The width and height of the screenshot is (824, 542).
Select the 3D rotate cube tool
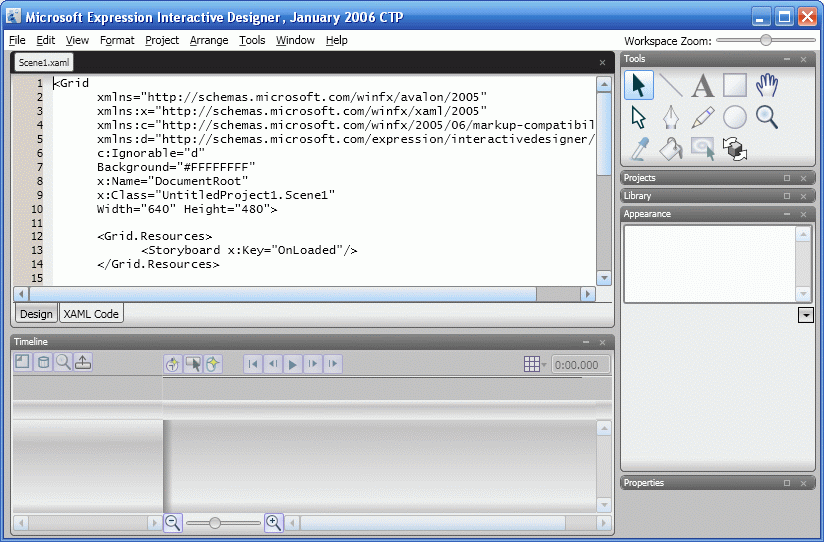(735, 149)
